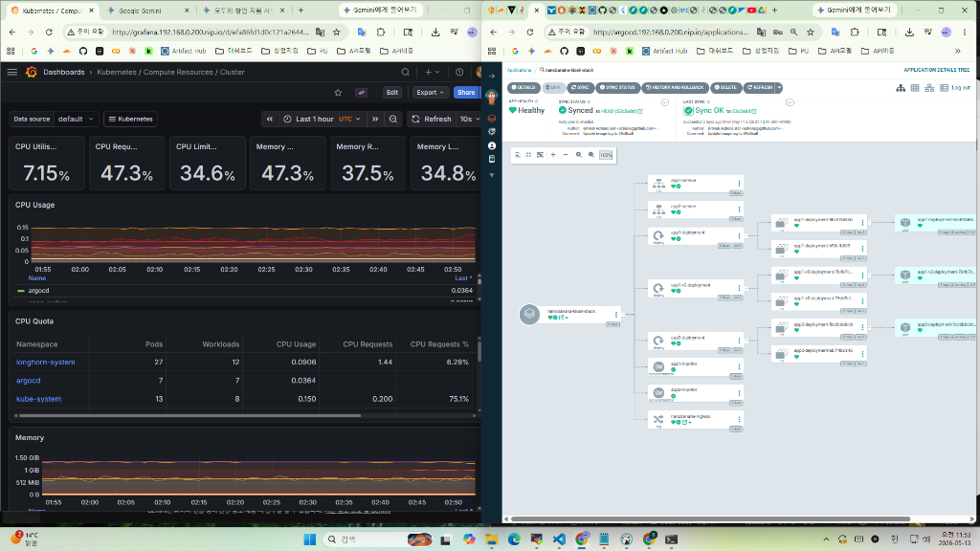
Task: Open HEAD commit link in Sync Status
Action: 621,111
